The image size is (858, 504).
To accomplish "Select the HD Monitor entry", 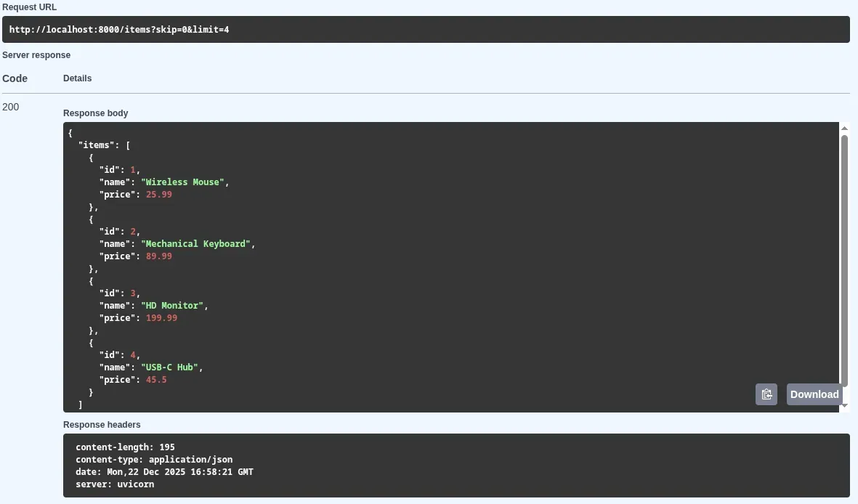I will coord(173,305).
